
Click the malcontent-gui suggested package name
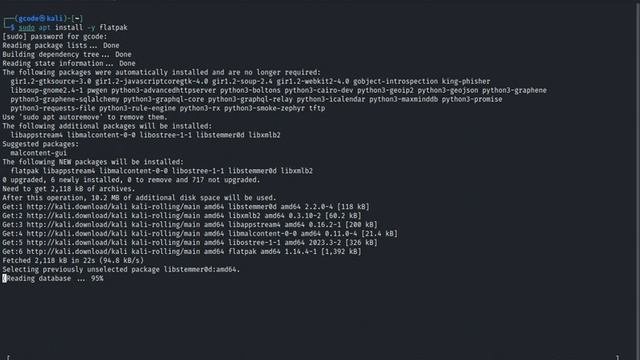[x=38, y=153]
